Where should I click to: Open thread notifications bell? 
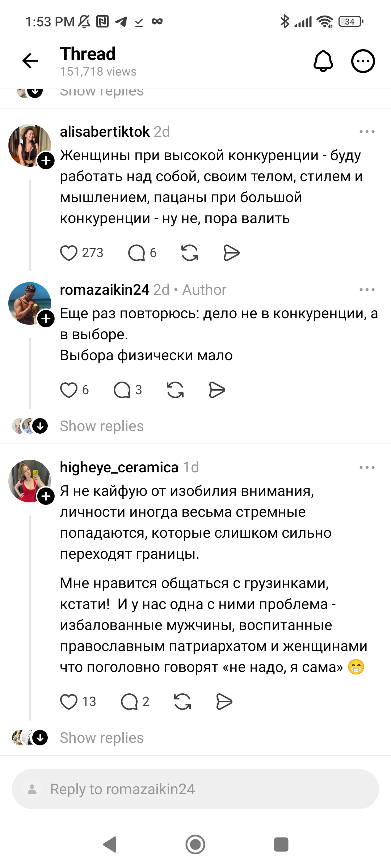click(323, 61)
